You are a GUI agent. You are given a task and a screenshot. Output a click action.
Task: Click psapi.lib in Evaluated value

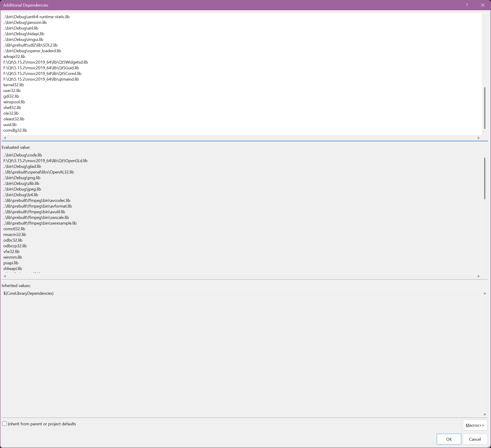pyautogui.click(x=11, y=263)
